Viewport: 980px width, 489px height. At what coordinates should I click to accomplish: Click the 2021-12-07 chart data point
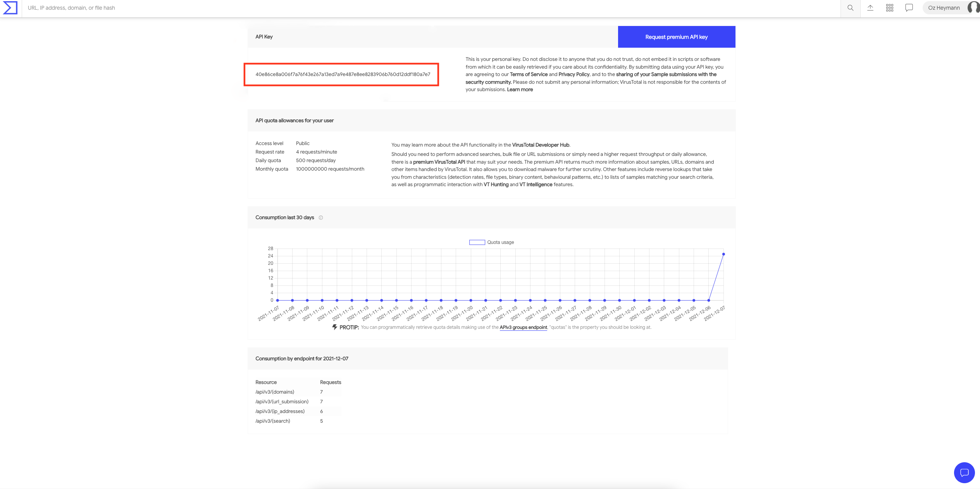[723, 254]
